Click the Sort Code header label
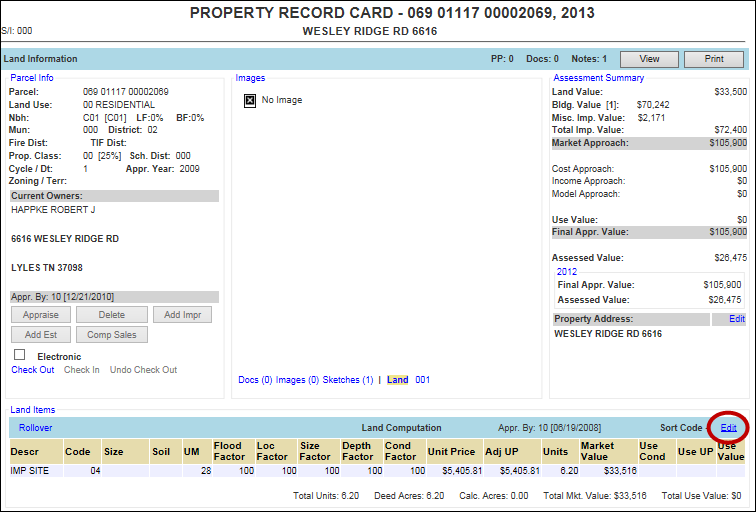Viewport: 756px width, 512px height. [x=681, y=428]
